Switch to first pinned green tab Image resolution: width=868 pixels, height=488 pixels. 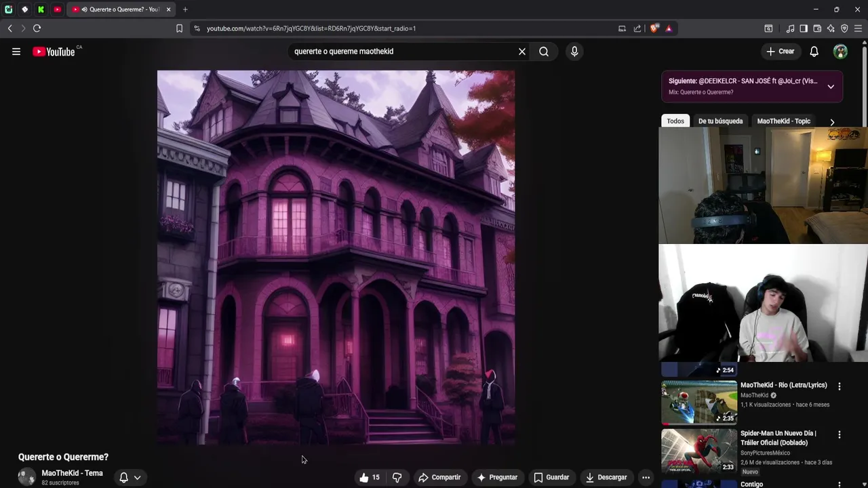point(8,9)
